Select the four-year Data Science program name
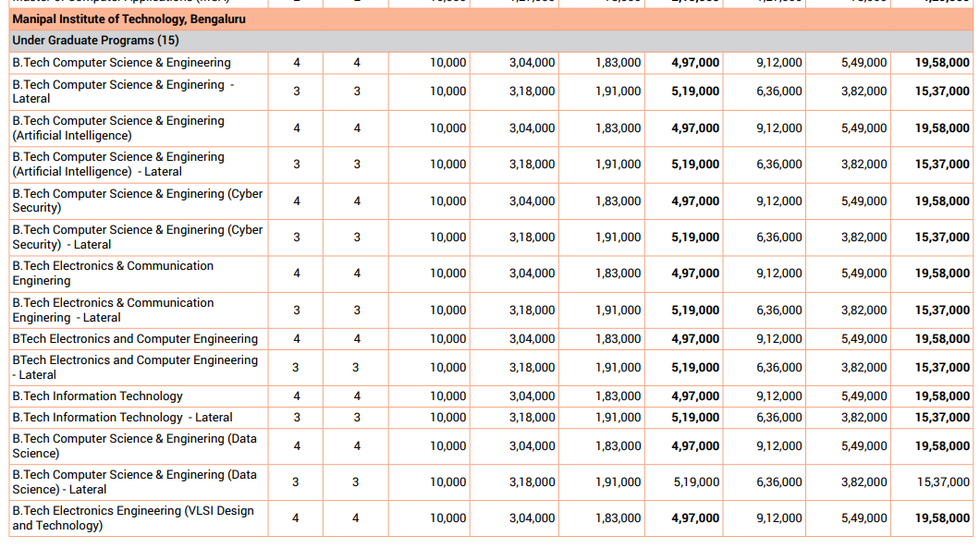This screenshot has width=980, height=560. pos(134,445)
